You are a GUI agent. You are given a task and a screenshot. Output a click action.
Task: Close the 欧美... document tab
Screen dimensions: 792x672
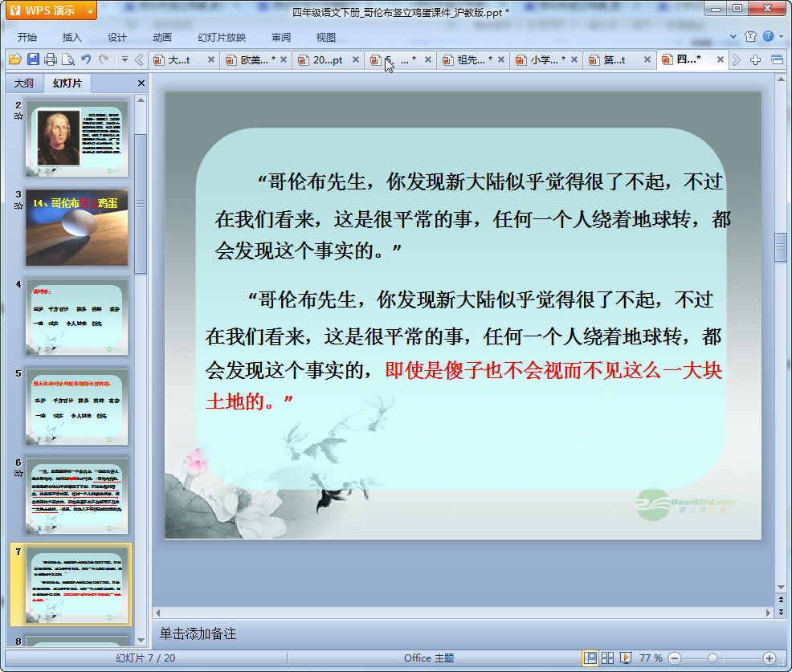point(284,59)
